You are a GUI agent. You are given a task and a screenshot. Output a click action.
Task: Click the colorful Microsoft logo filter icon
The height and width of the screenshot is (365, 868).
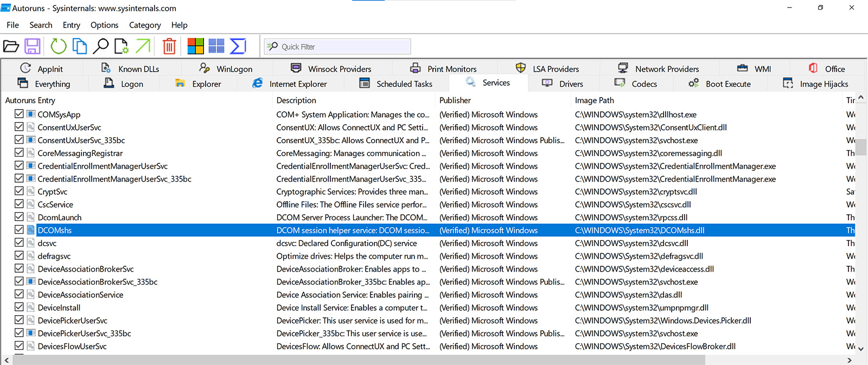pyautogui.click(x=195, y=47)
